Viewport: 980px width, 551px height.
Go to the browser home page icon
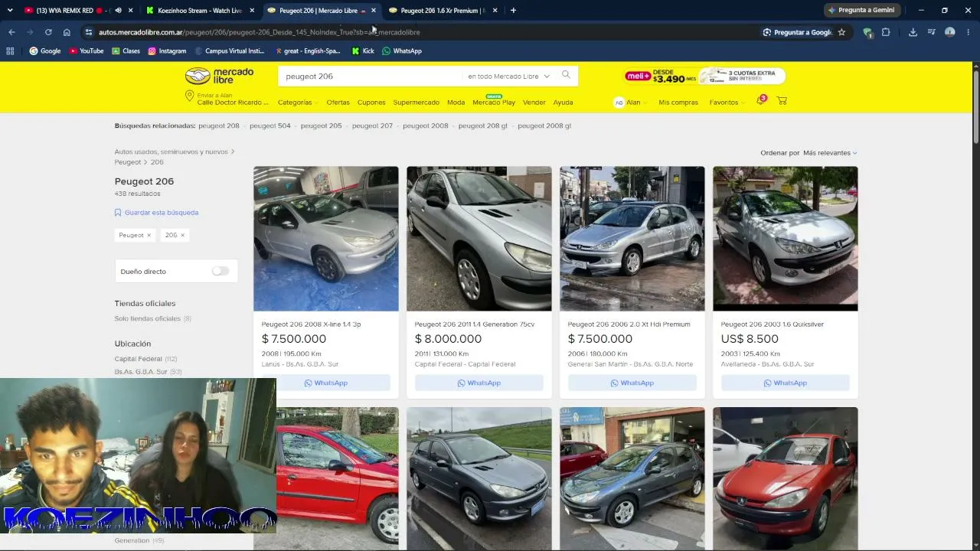[67, 32]
